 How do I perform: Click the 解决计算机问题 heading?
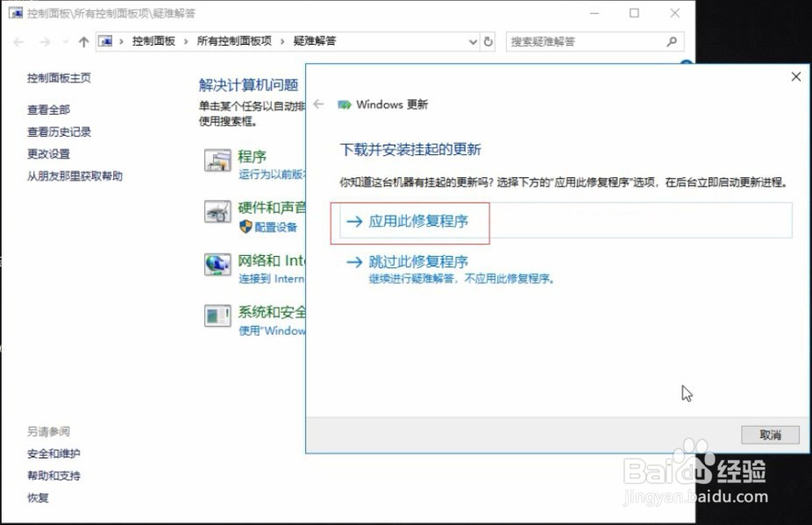point(248,85)
